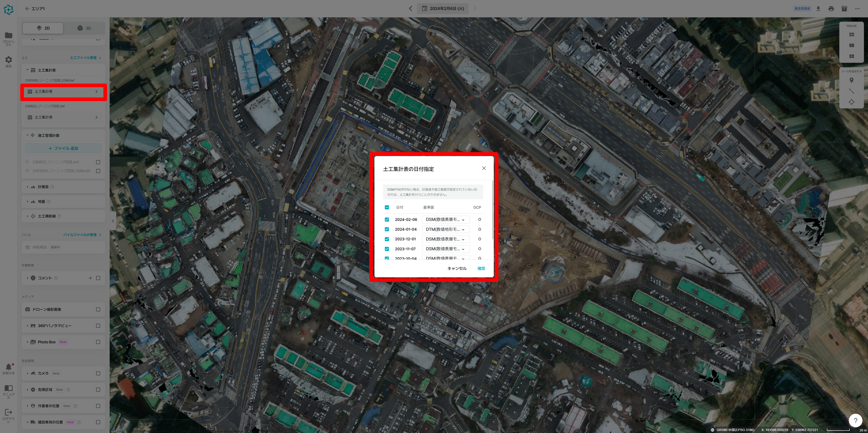Click the print icon
Viewport: 868px width, 433px height.
pyautogui.click(x=831, y=8)
